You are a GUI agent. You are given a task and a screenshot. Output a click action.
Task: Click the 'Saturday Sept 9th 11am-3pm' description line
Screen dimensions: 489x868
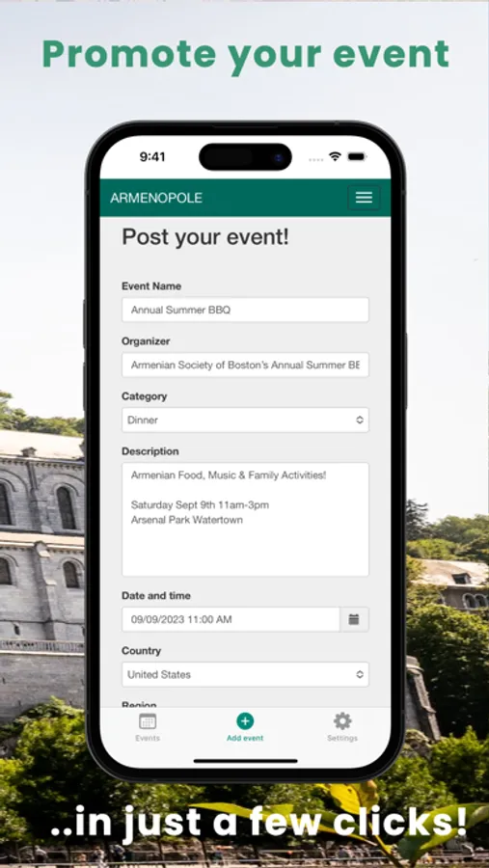(200, 504)
